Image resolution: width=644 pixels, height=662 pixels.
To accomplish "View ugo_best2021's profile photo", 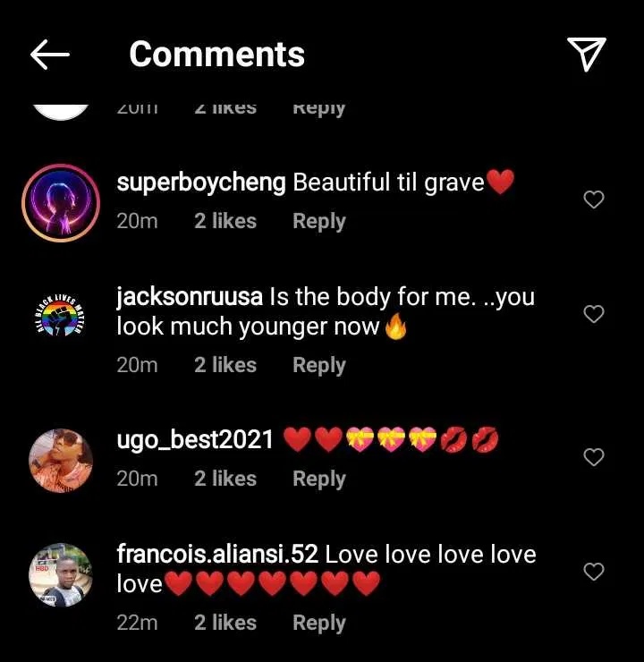I will point(61,460).
